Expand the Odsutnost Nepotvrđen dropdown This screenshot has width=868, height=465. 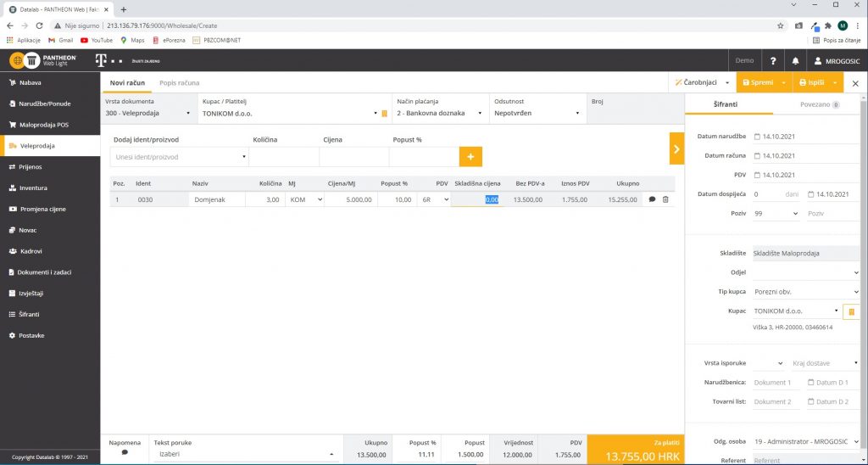coord(537,113)
